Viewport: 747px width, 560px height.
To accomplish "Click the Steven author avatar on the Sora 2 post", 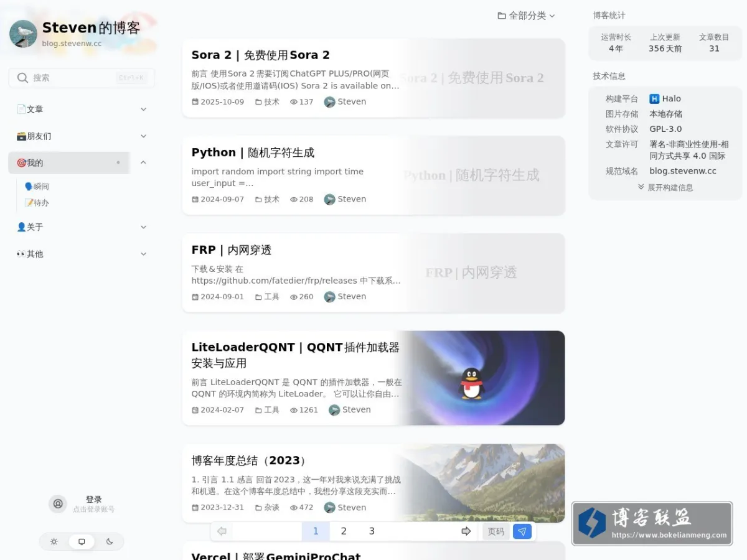I will [330, 102].
